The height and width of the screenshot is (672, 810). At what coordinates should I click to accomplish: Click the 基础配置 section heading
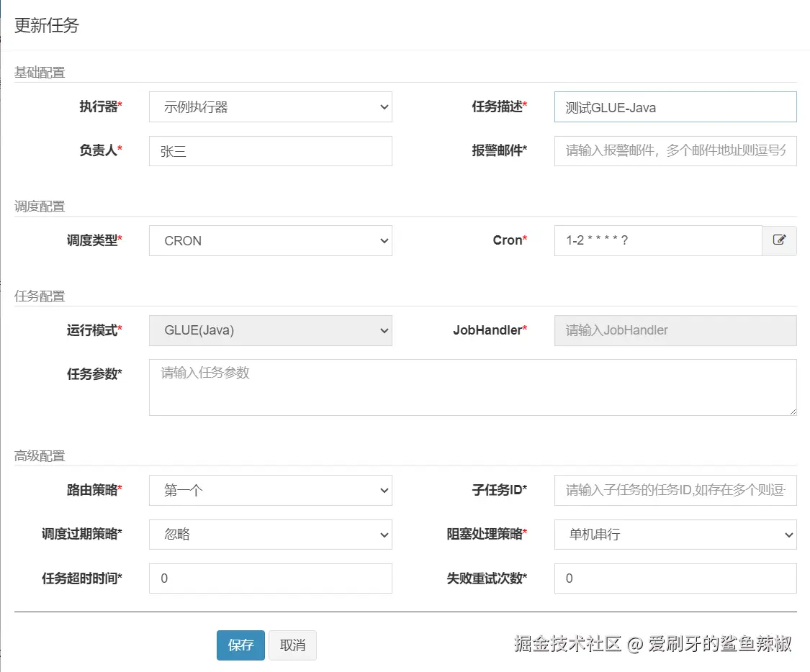(x=40, y=72)
